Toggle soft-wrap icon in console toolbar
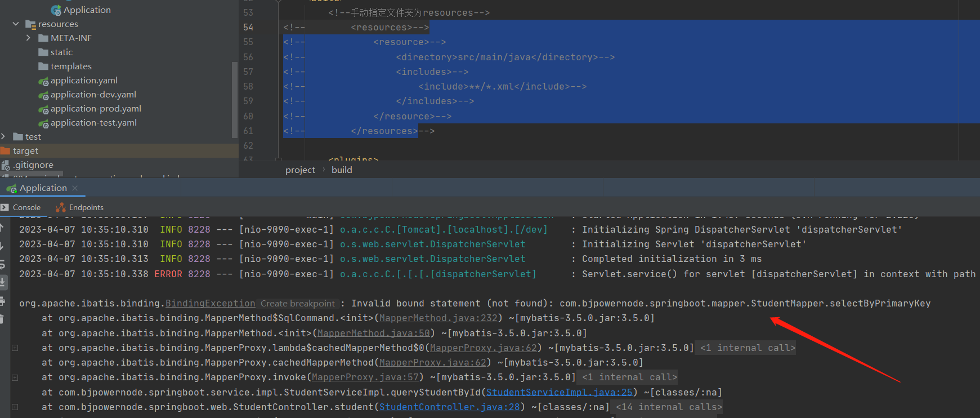 click(2, 264)
